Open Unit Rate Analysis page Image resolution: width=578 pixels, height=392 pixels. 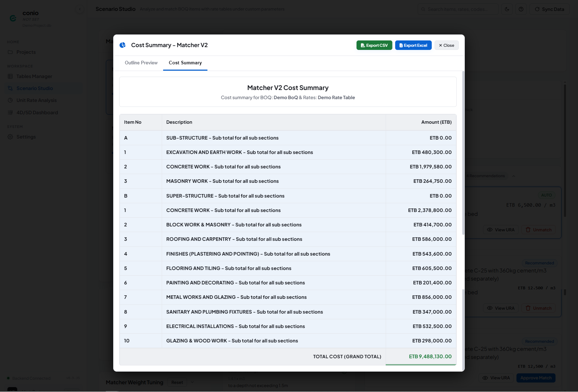[44, 100]
